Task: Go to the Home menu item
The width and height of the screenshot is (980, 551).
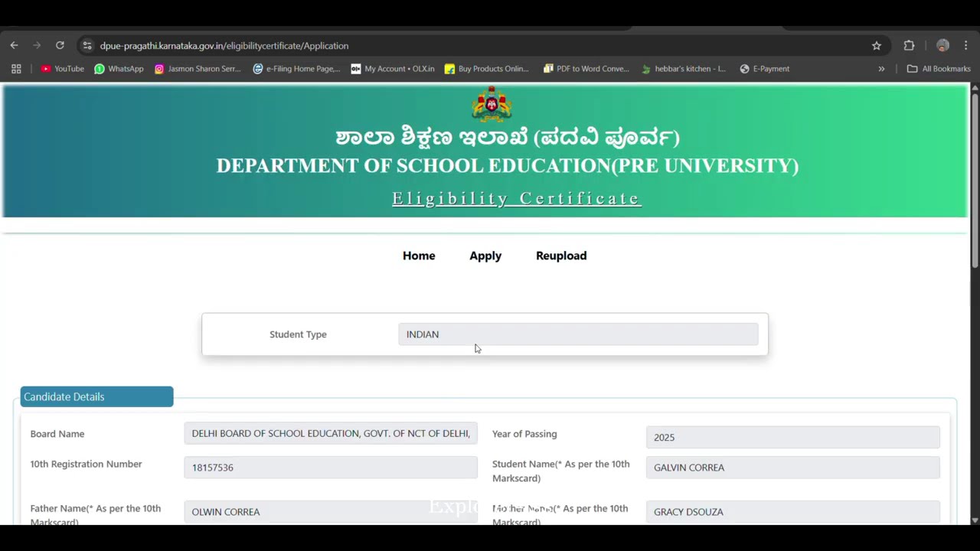Action: pos(419,256)
